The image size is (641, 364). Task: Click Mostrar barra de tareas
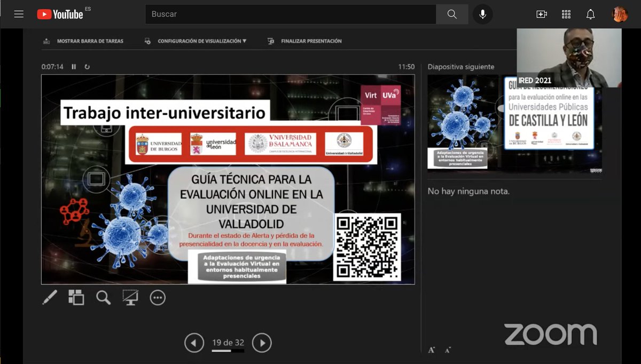click(x=83, y=41)
